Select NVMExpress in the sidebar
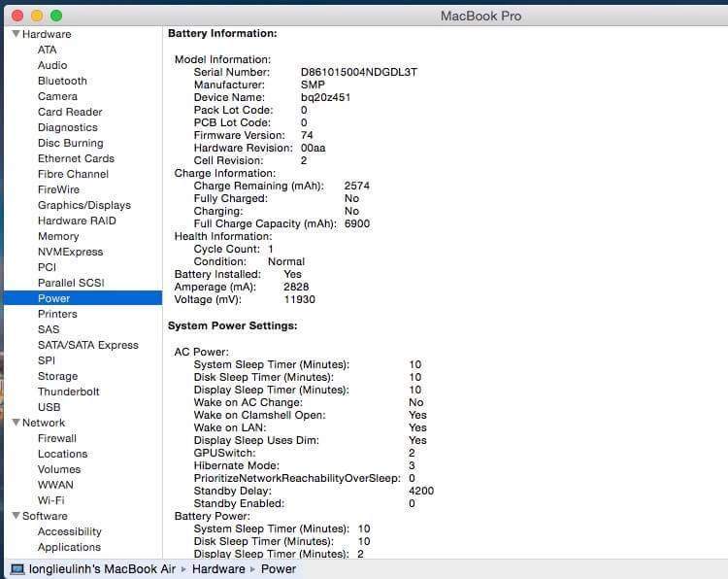This screenshot has height=579, width=728. point(71,252)
